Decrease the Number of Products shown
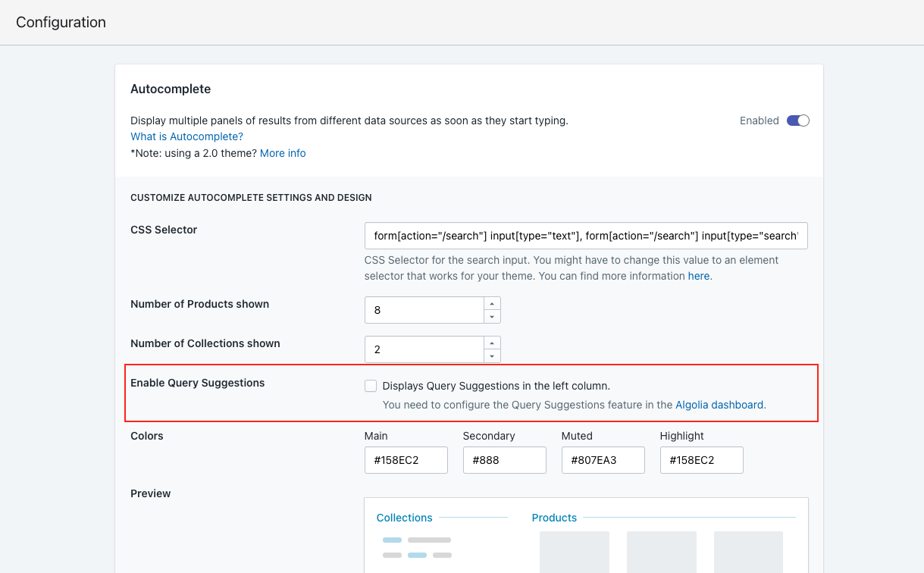The height and width of the screenshot is (573, 924). (x=492, y=317)
